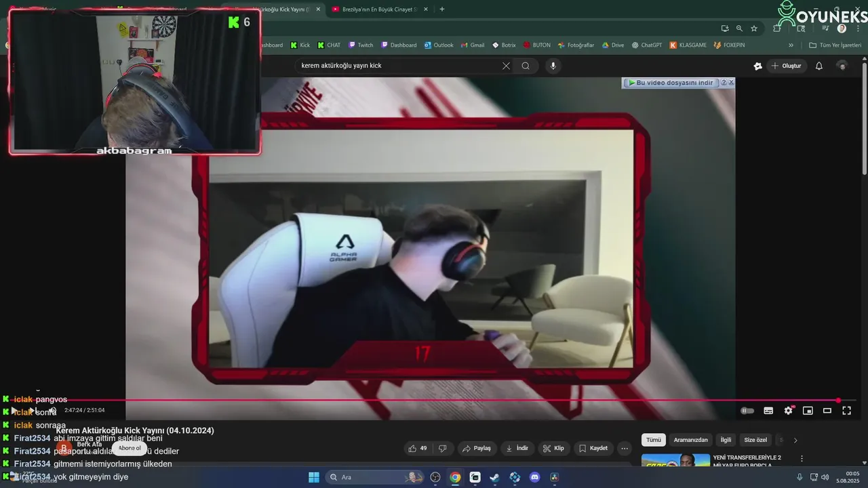Image resolution: width=868 pixels, height=488 pixels.
Task: Open the Drive bookmark
Action: click(x=612, y=45)
